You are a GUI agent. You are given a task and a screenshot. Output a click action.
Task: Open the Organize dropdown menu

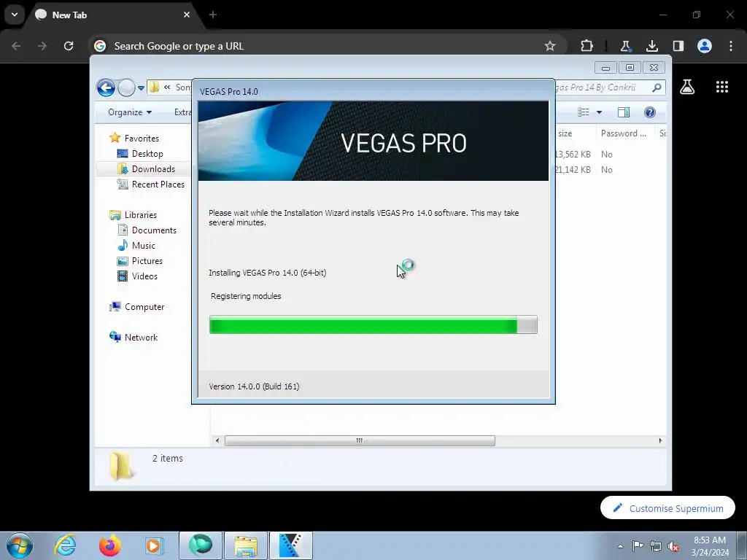(130, 112)
